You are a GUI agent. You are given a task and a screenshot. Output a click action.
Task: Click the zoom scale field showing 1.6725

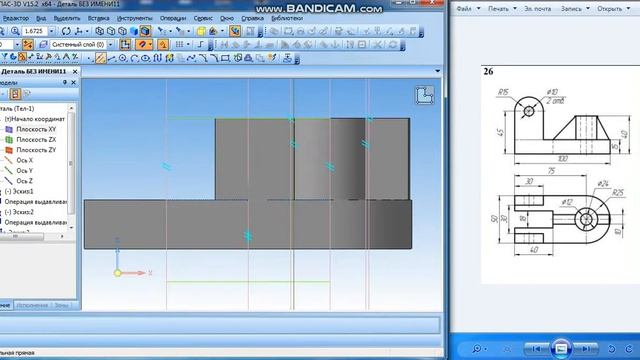tap(35, 31)
